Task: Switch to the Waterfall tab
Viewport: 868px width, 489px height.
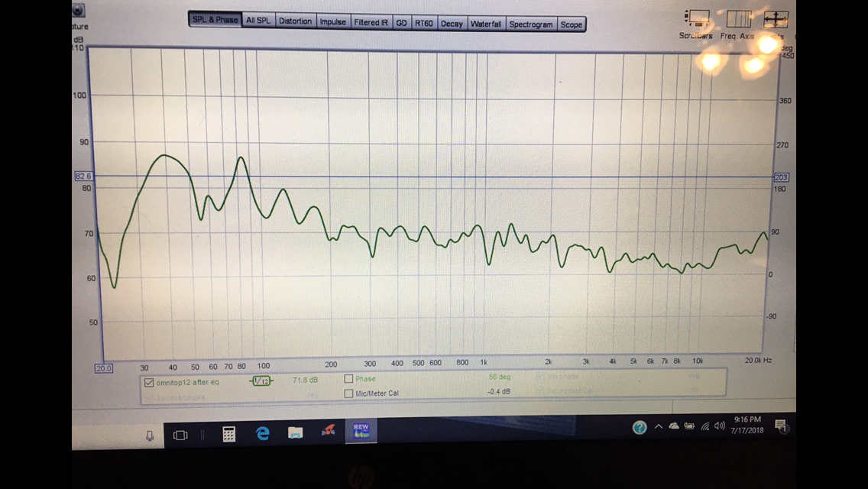Action: 485,24
